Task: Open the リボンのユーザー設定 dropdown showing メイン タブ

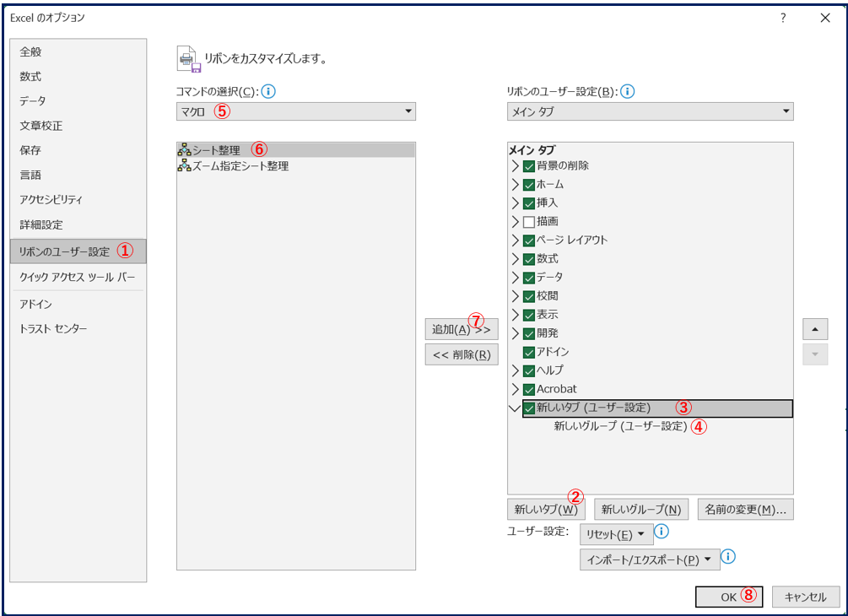Action: tap(650, 111)
